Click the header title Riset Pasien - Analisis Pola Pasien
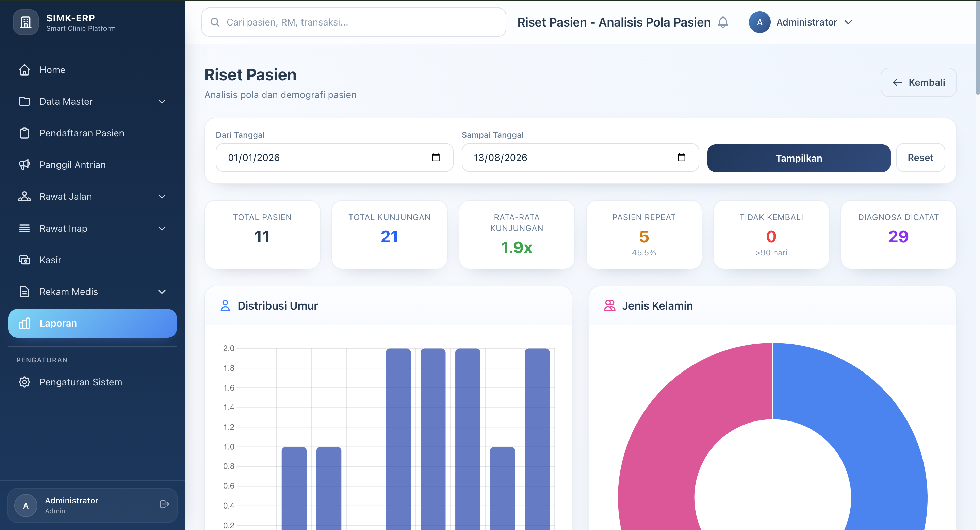The height and width of the screenshot is (530, 980). (x=614, y=22)
